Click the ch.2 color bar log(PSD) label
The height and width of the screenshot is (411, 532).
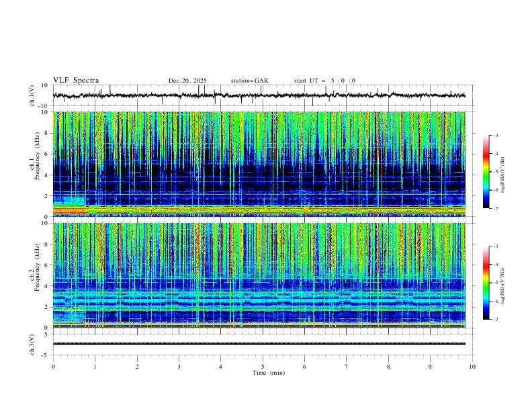pos(503,286)
